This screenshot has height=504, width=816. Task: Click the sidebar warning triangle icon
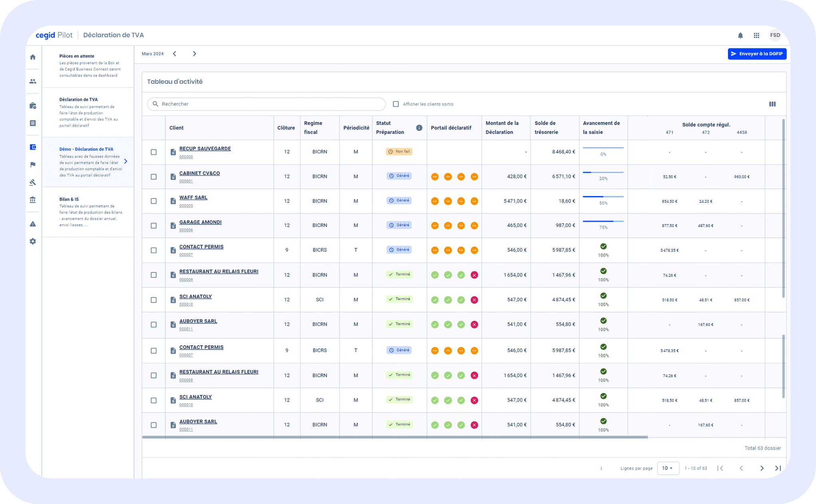tap(33, 224)
